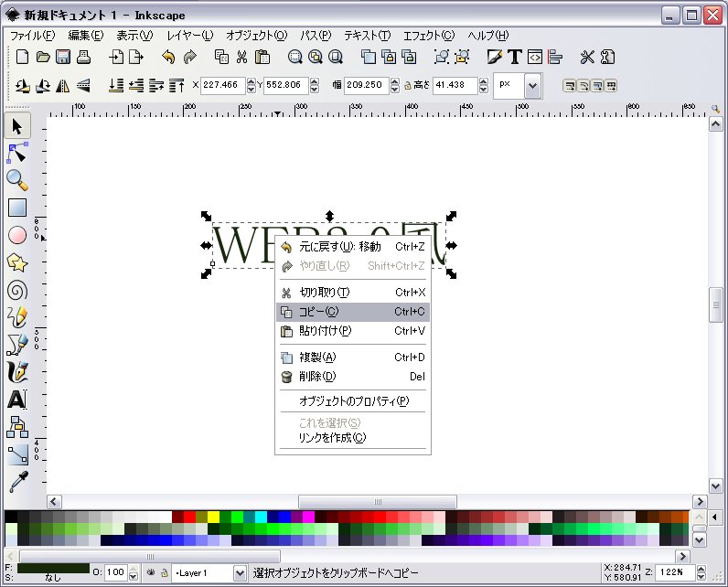Click the Export bitmap icon
This screenshot has width=728, height=587.
tap(136, 57)
